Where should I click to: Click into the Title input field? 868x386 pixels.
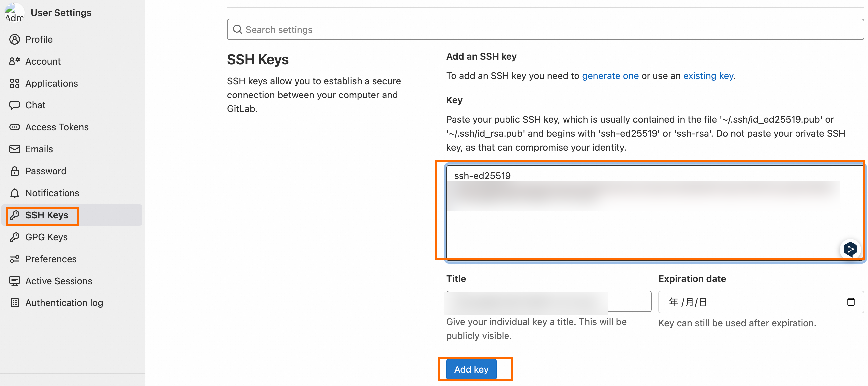[x=548, y=302]
